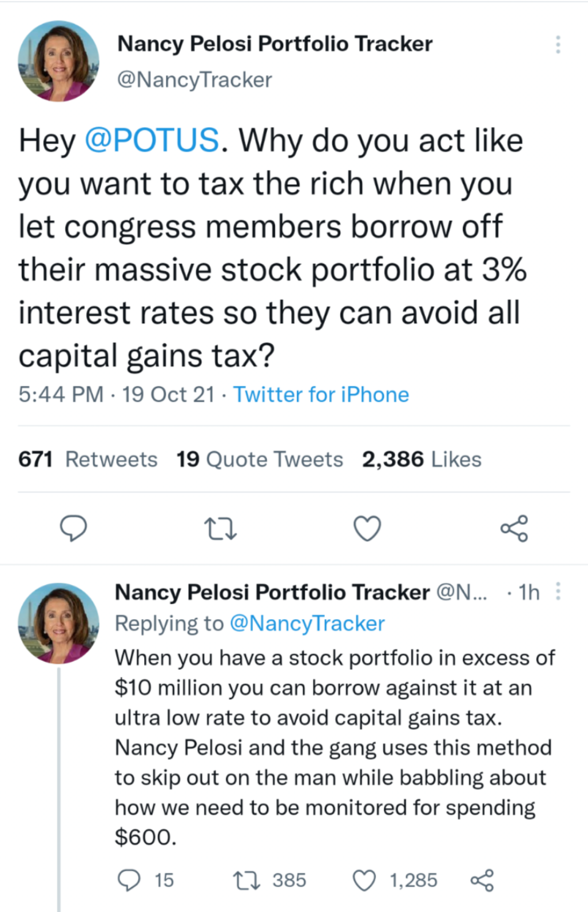
Task: Retweet the main tweet about capital gains
Action: [221, 529]
